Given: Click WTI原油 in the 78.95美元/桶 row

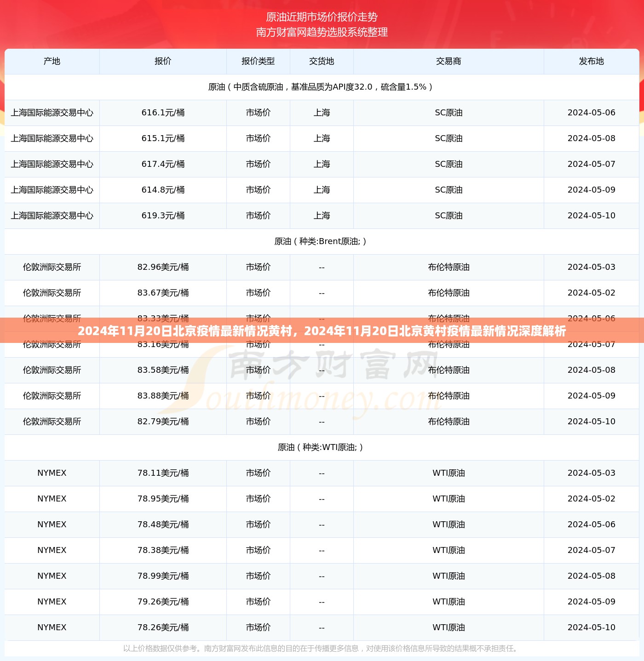Looking at the screenshot, I should point(448,499).
